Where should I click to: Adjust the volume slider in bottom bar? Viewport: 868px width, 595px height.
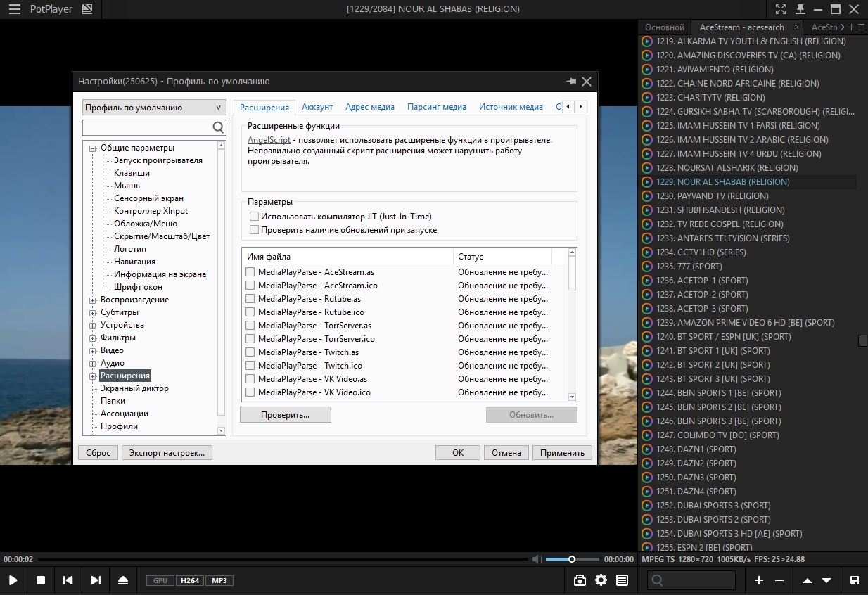572,559
